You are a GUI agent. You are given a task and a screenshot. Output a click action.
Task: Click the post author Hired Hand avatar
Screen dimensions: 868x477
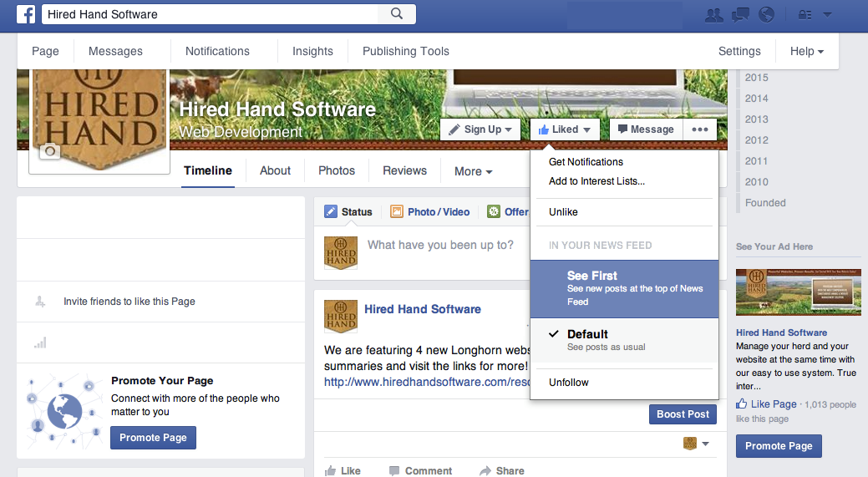(341, 317)
